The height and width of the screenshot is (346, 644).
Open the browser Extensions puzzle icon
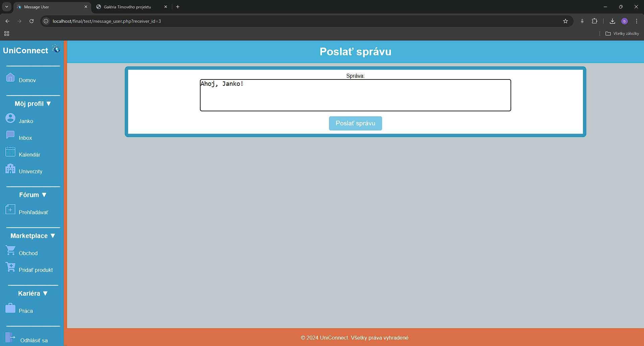click(x=594, y=21)
